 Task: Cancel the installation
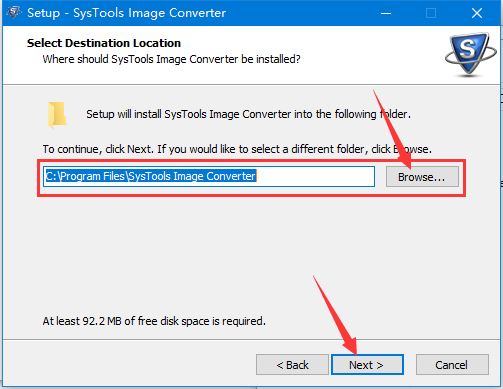[x=452, y=365]
